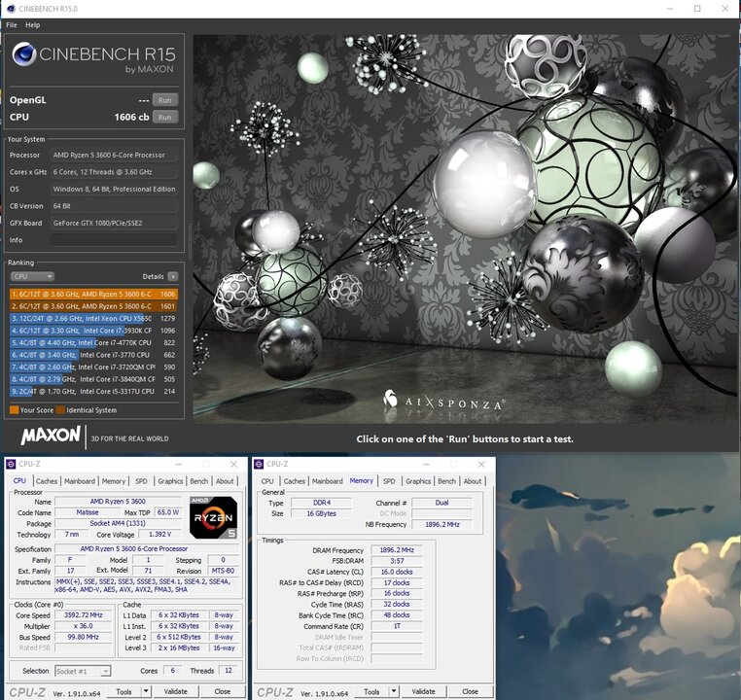
Task: Open the Help menu in Cinebench
Action: pos(33,25)
